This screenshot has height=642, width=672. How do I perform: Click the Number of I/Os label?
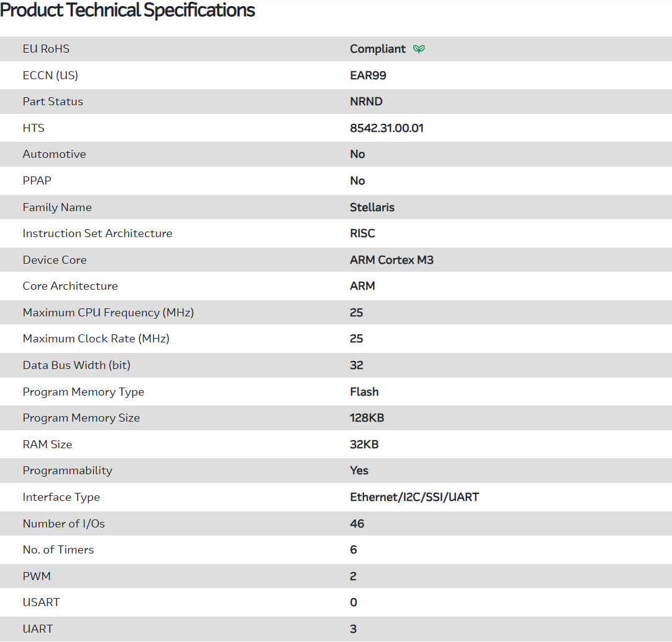pos(64,524)
